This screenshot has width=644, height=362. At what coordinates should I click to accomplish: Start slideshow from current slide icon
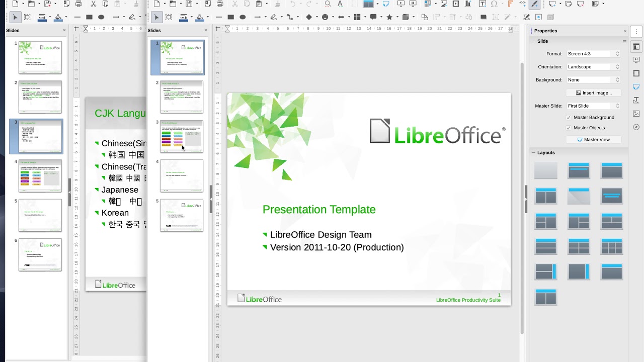[x=413, y=4]
